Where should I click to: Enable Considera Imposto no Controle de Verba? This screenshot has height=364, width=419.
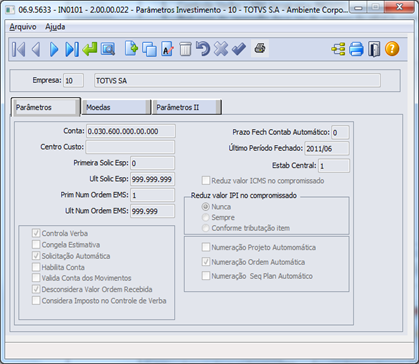tap(36, 301)
